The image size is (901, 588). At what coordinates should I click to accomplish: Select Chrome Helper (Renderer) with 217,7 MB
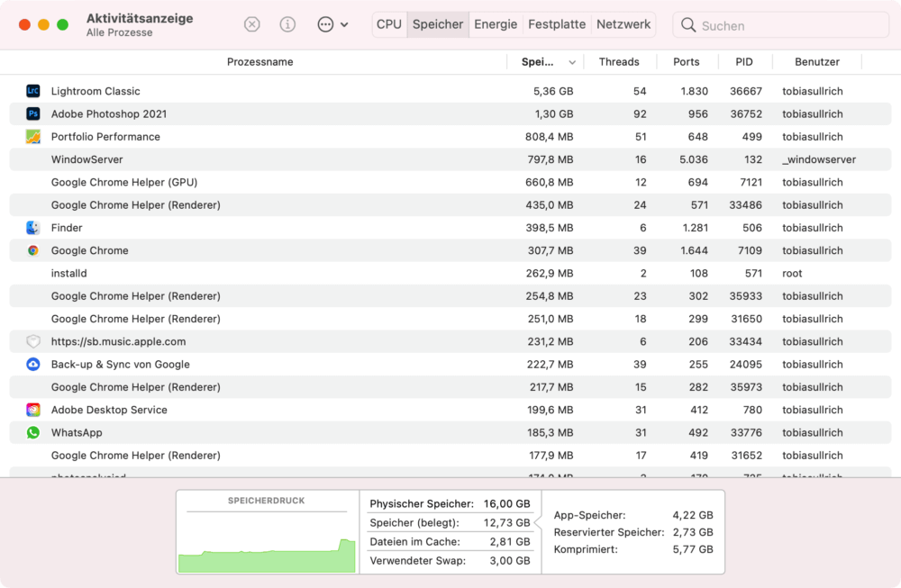[x=450, y=387]
